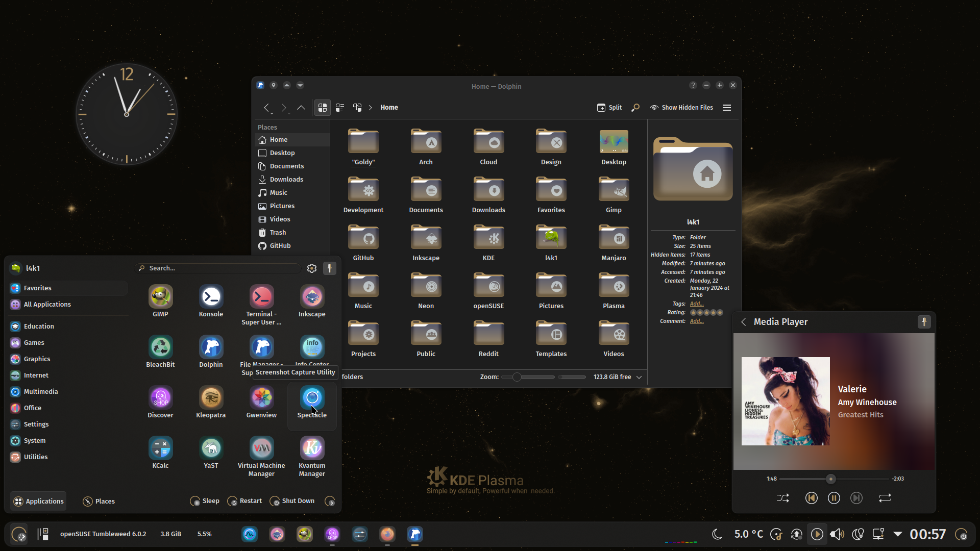The image size is (980, 551).
Task: Toggle night mode moon tray icon
Action: click(x=717, y=534)
